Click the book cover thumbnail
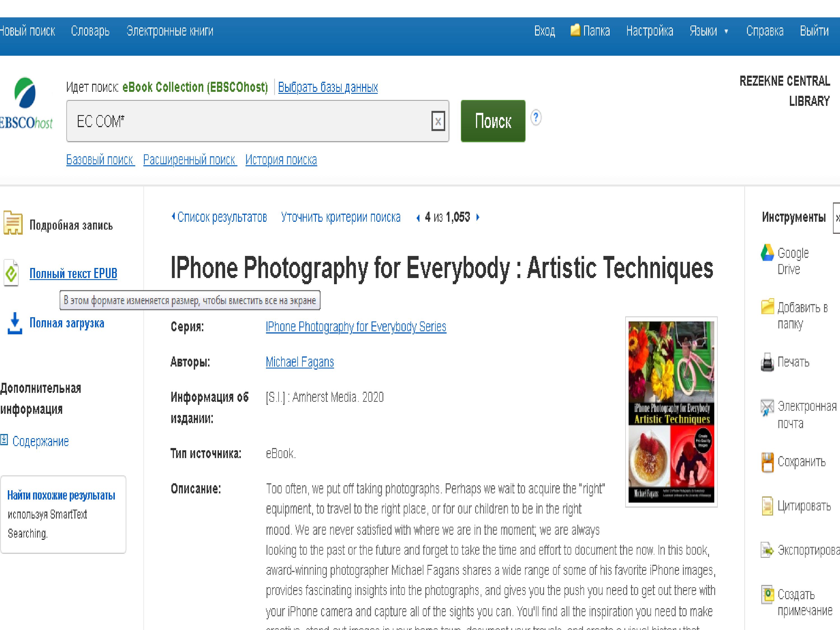 [x=671, y=412]
